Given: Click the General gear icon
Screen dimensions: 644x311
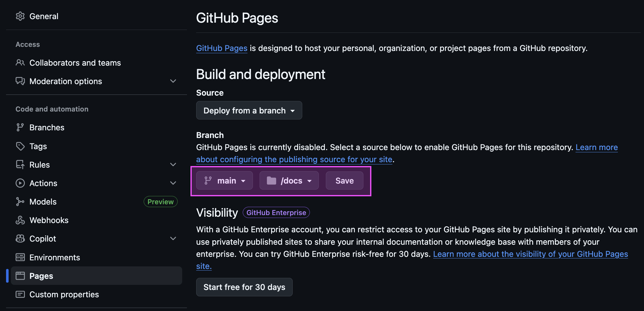Looking at the screenshot, I should [x=20, y=16].
